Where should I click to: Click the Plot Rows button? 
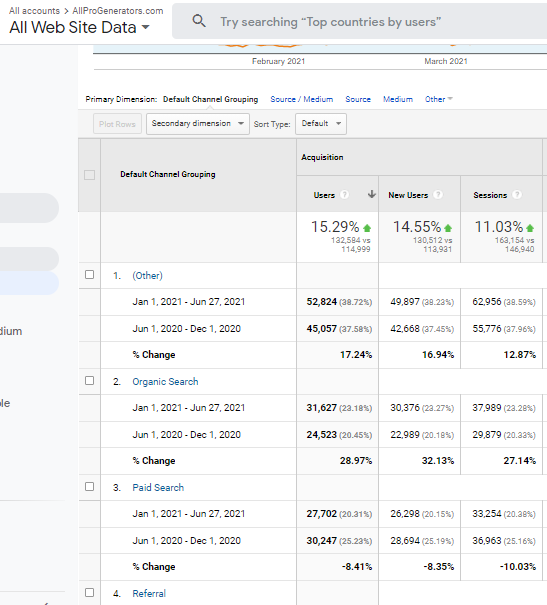coord(117,124)
